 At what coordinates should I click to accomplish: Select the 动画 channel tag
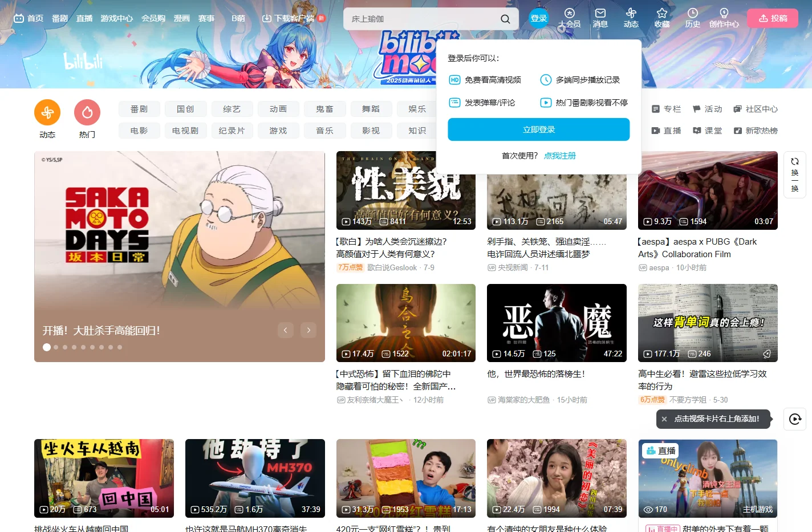(x=278, y=109)
